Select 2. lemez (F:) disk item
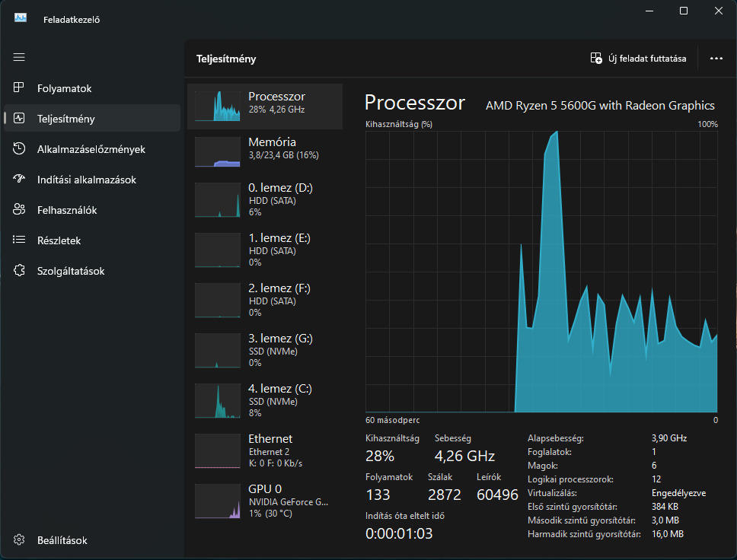Screen dimensions: 737x560 click(x=265, y=301)
